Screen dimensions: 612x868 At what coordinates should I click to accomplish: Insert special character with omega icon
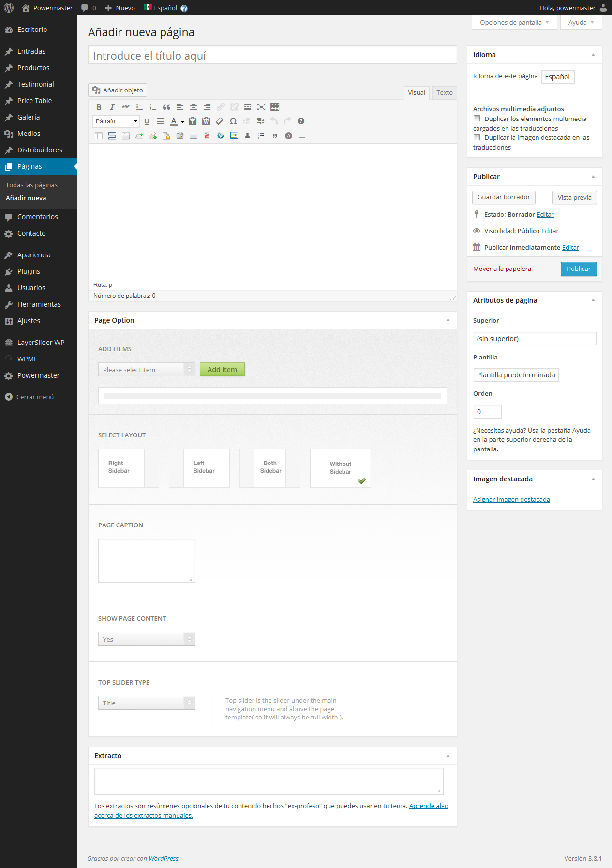[x=233, y=121]
